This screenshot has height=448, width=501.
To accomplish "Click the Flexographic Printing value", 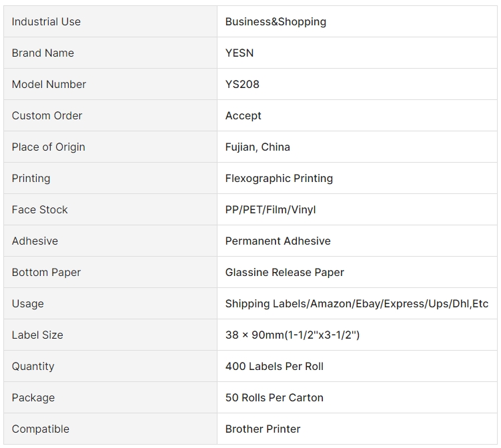I will coord(279,179).
